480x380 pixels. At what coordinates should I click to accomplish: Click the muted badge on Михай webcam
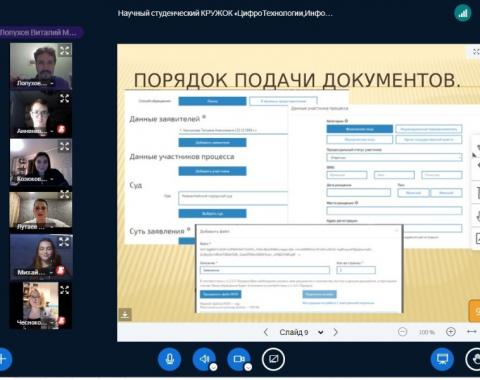(x=60, y=270)
